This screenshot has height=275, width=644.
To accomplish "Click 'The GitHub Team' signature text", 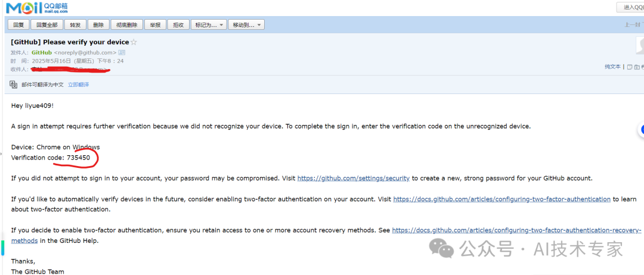I will point(38,271).
